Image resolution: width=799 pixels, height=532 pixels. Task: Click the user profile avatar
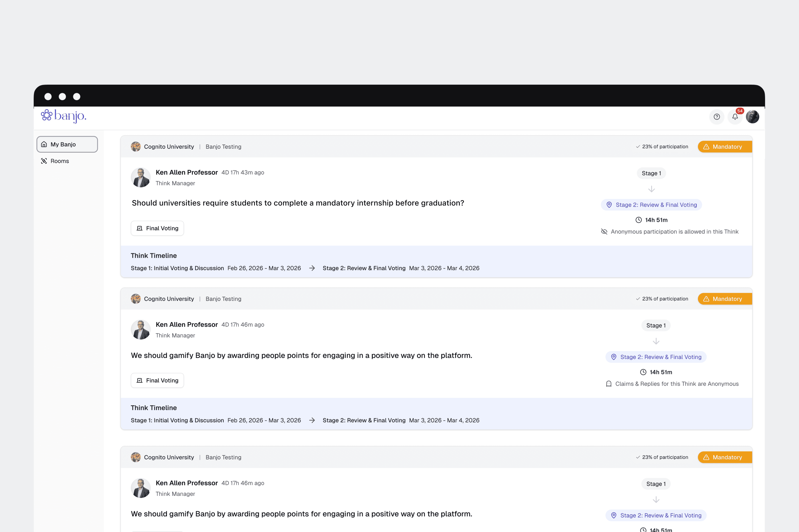tap(752, 117)
